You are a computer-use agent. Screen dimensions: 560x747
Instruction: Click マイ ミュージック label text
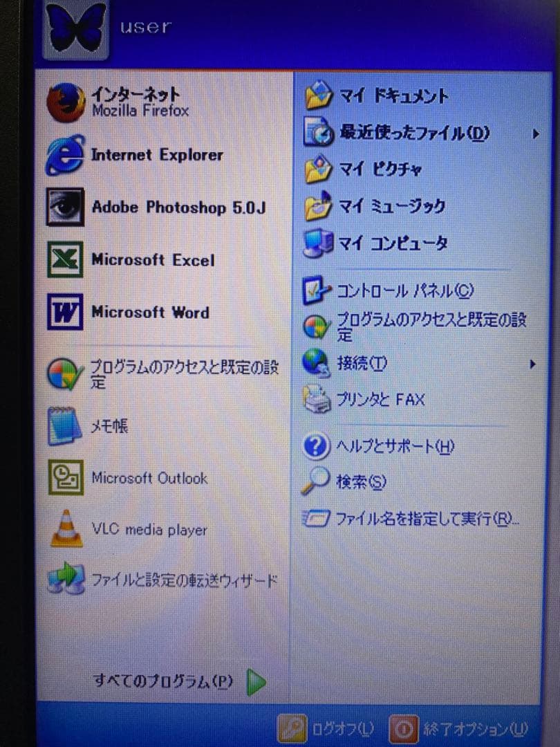[392, 206]
